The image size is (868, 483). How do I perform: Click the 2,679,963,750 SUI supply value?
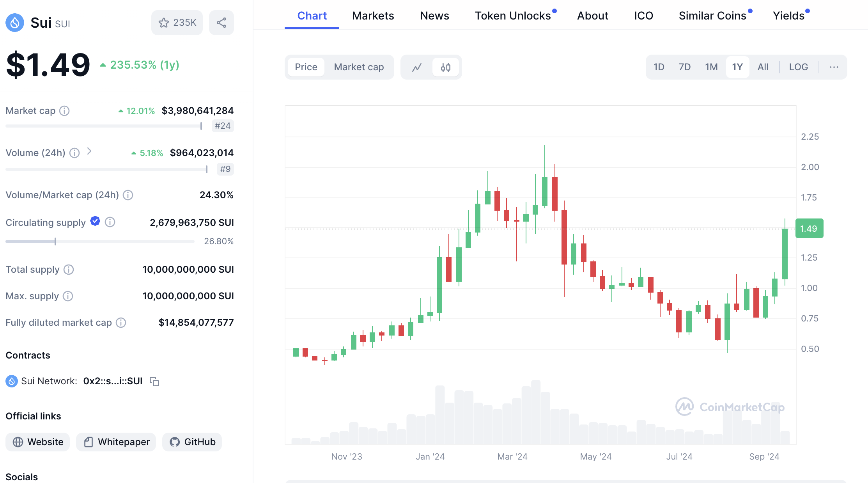point(192,223)
